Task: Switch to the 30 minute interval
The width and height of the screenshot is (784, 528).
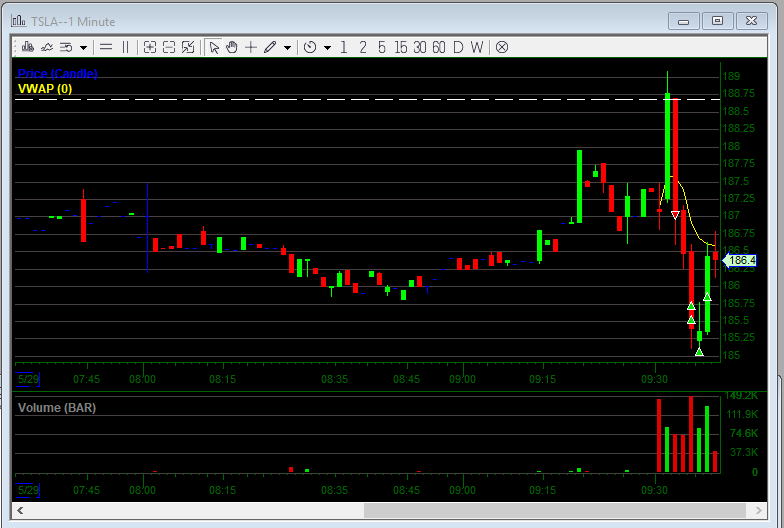Action: 420,47
